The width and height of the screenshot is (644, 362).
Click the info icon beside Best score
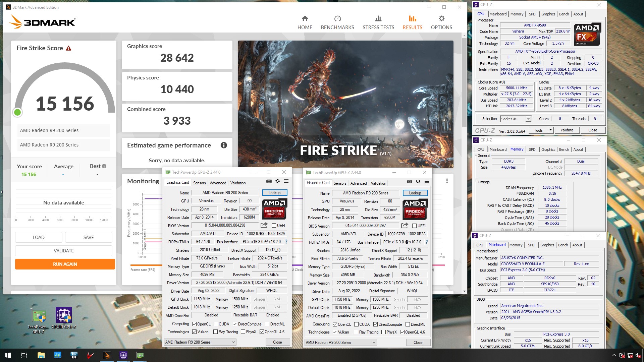[104, 166]
